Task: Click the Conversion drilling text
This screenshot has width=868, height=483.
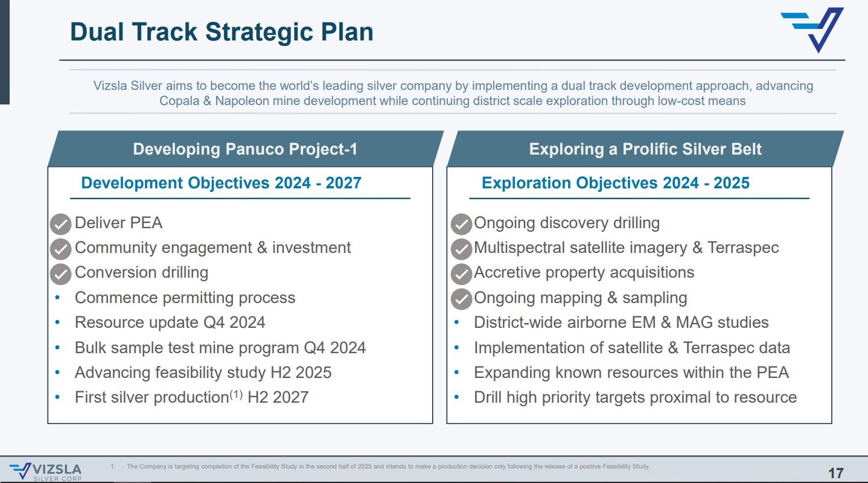Action: (x=141, y=272)
